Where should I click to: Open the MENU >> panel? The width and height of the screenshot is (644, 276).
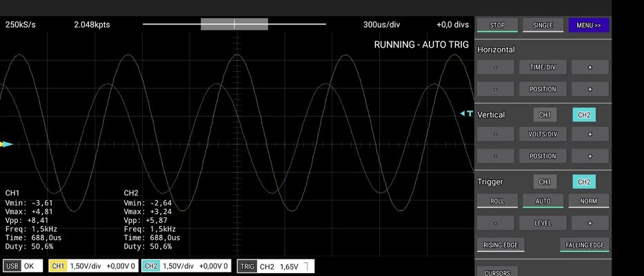[589, 25]
